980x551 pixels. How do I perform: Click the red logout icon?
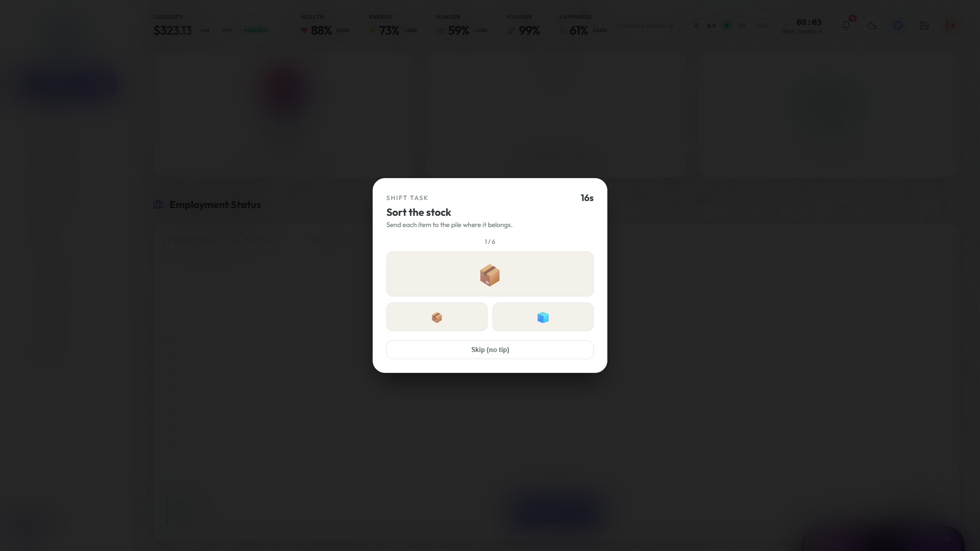tap(950, 26)
